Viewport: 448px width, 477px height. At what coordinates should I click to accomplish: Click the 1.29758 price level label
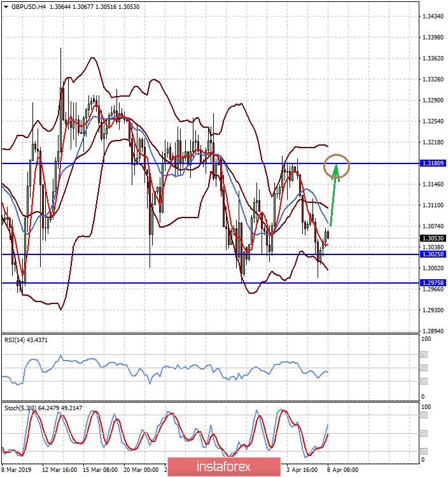coord(433,283)
